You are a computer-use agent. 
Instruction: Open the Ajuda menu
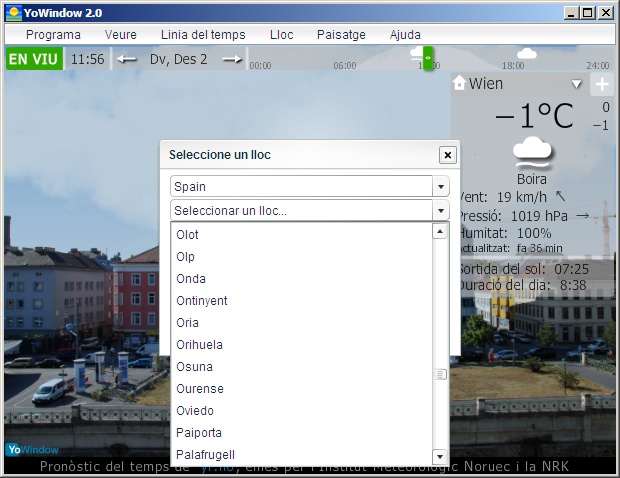click(x=405, y=35)
